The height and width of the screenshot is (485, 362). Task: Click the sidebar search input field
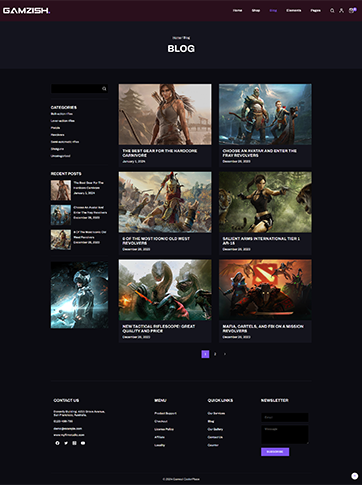tap(79, 89)
